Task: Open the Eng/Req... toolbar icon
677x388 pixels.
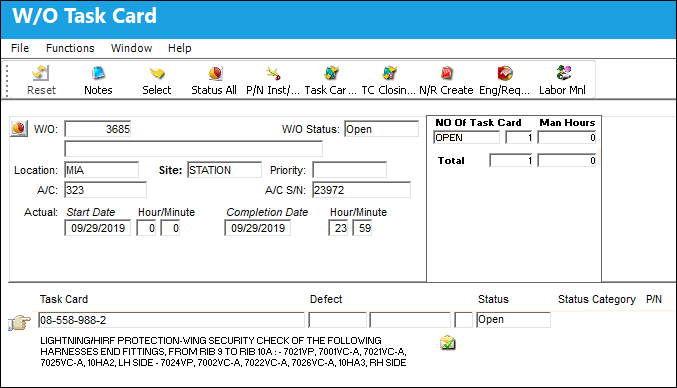Action: pyautogui.click(x=504, y=73)
